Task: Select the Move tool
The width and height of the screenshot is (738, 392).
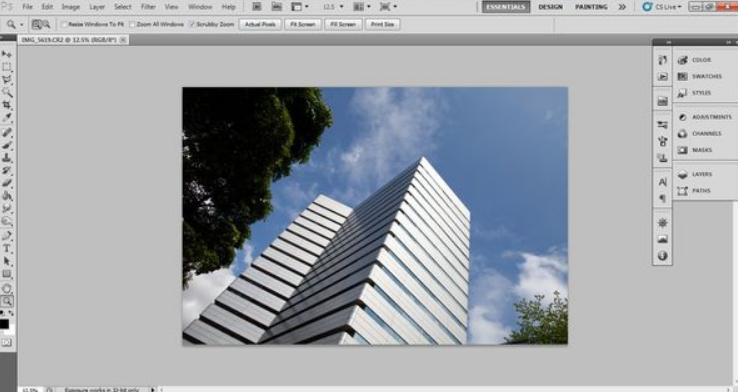Action: click(x=7, y=55)
